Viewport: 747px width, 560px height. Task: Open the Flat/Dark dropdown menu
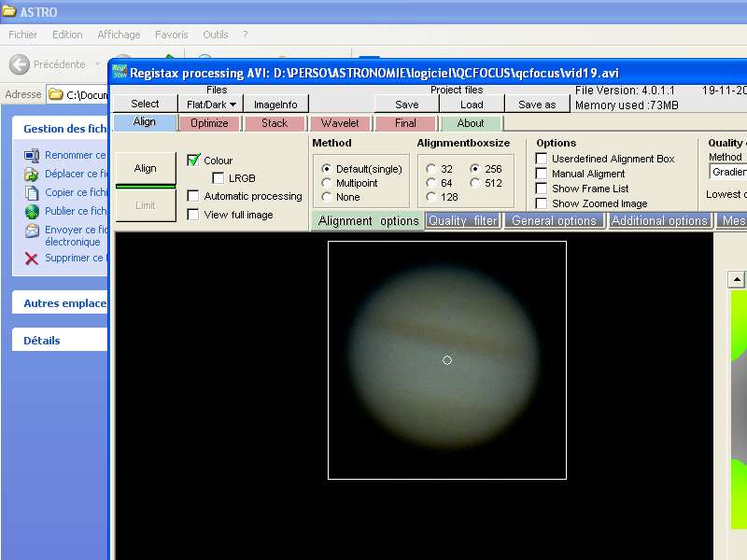coord(211,105)
